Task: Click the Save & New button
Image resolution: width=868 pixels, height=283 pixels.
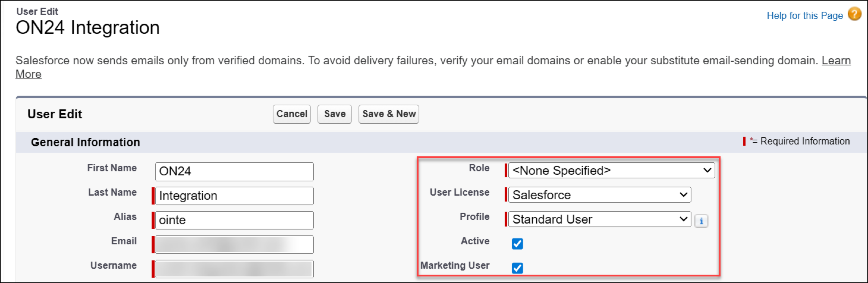Action: click(389, 114)
